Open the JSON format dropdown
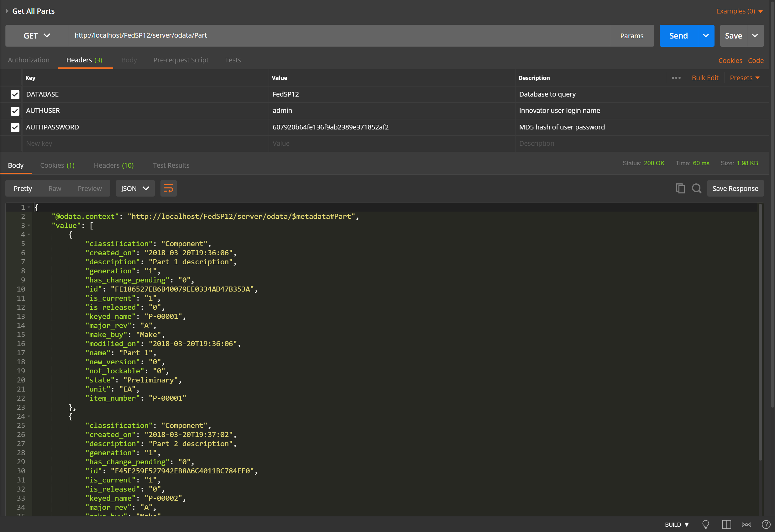The height and width of the screenshot is (532, 775). pyautogui.click(x=135, y=188)
